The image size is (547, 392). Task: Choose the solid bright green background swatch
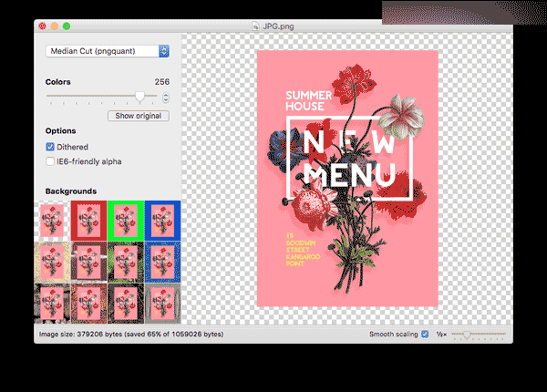point(126,221)
